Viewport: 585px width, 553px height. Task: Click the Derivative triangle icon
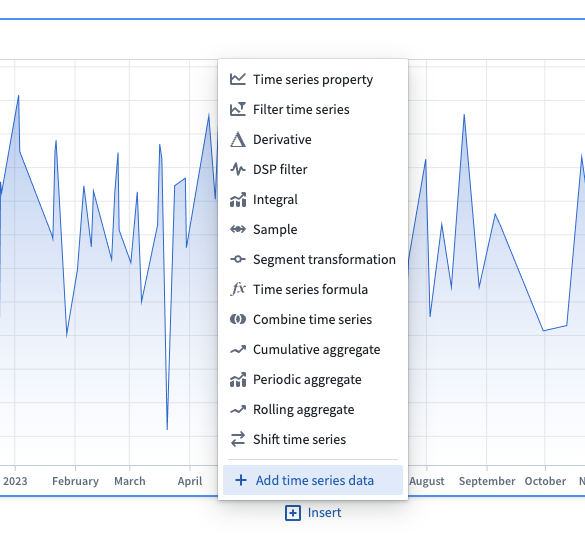(x=238, y=139)
